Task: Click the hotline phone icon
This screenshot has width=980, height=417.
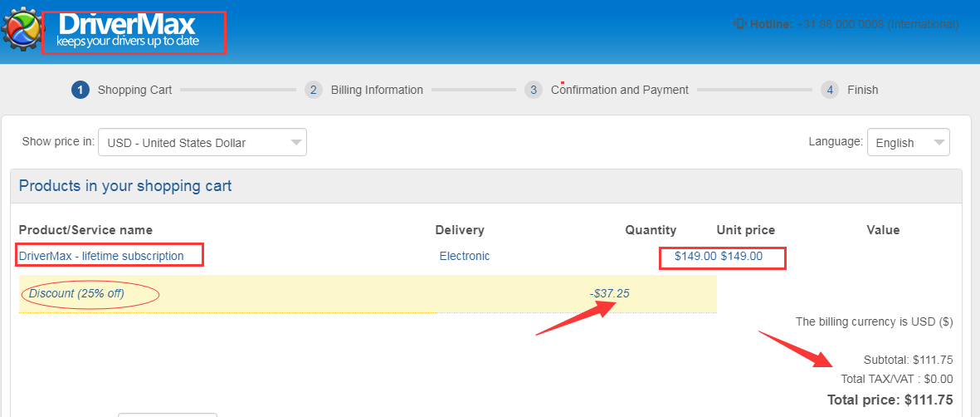Action: coord(741,24)
